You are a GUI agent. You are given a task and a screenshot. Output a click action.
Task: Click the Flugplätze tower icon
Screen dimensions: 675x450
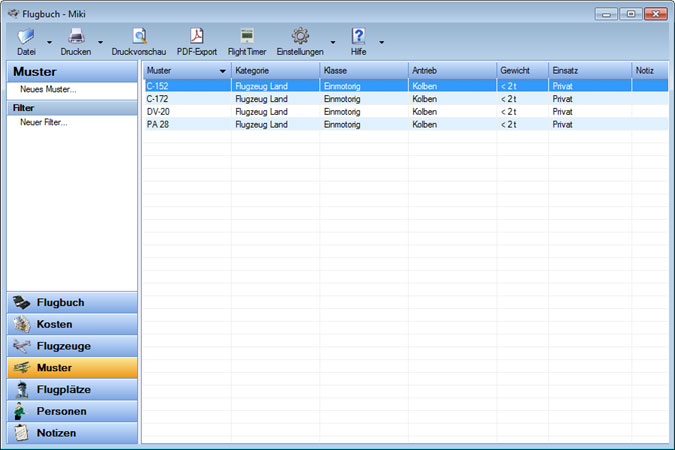point(22,390)
